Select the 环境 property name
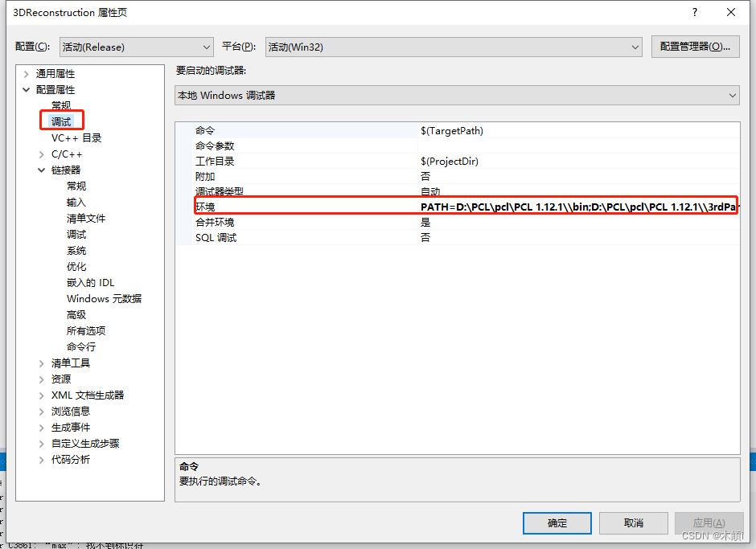Screen dimensions: 756x549 pyautogui.click(x=205, y=207)
